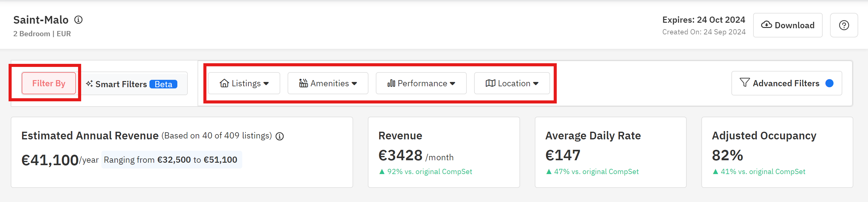Open Advanced Filters

(x=787, y=83)
